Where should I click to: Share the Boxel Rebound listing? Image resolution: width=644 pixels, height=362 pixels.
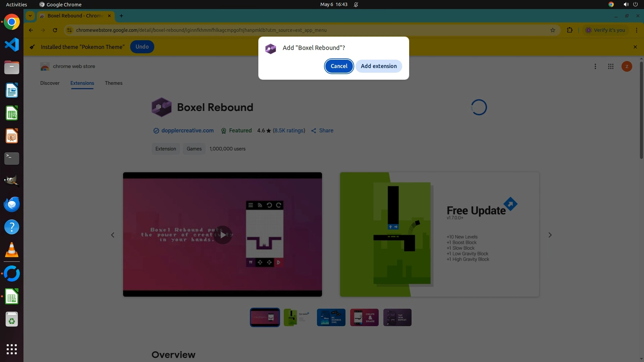point(322,131)
